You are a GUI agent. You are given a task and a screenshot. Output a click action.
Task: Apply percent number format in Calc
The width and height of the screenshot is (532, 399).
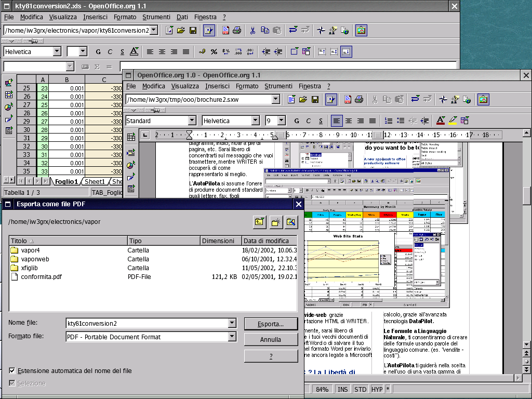214,51
